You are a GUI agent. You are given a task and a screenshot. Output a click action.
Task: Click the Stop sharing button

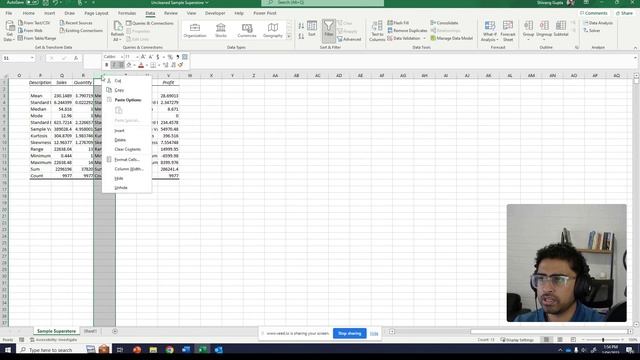349,333
